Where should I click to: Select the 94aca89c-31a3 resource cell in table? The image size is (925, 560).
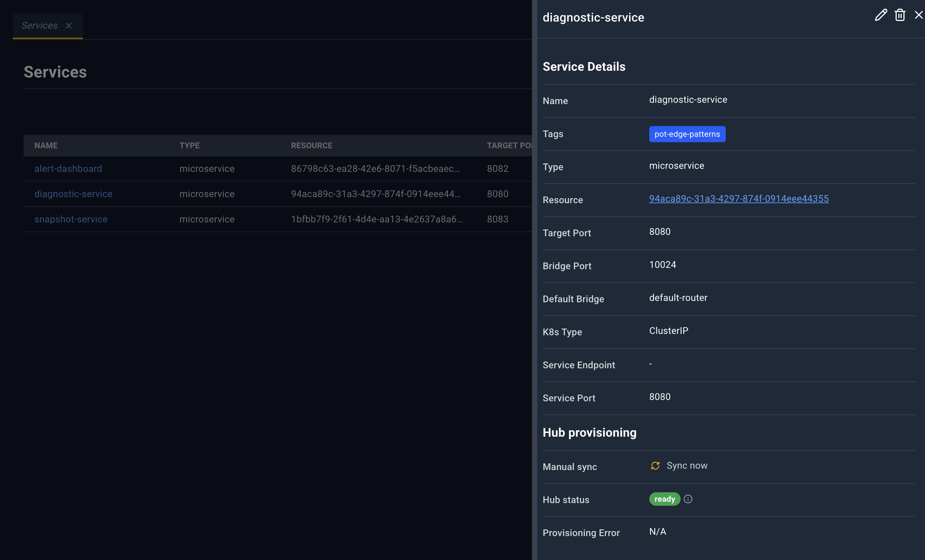(x=376, y=194)
